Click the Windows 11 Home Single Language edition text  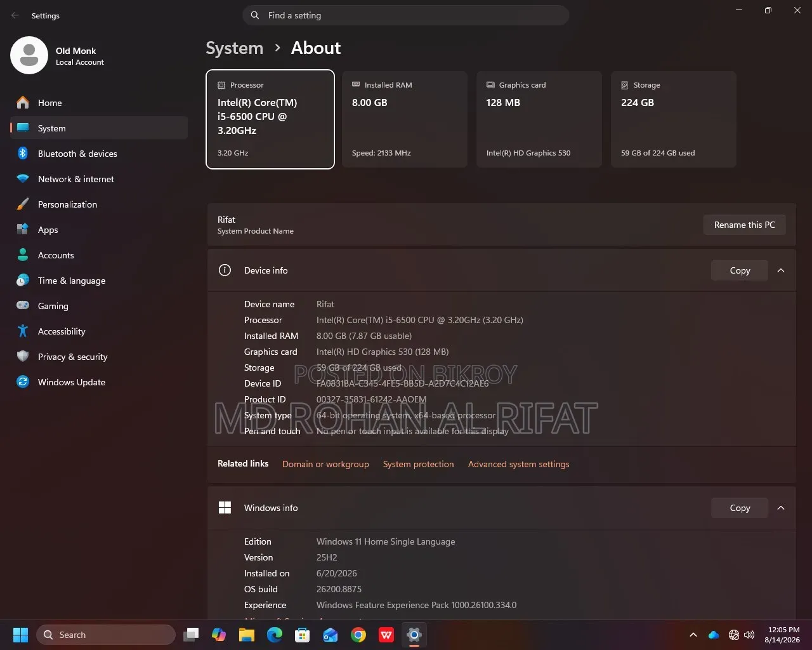point(386,541)
